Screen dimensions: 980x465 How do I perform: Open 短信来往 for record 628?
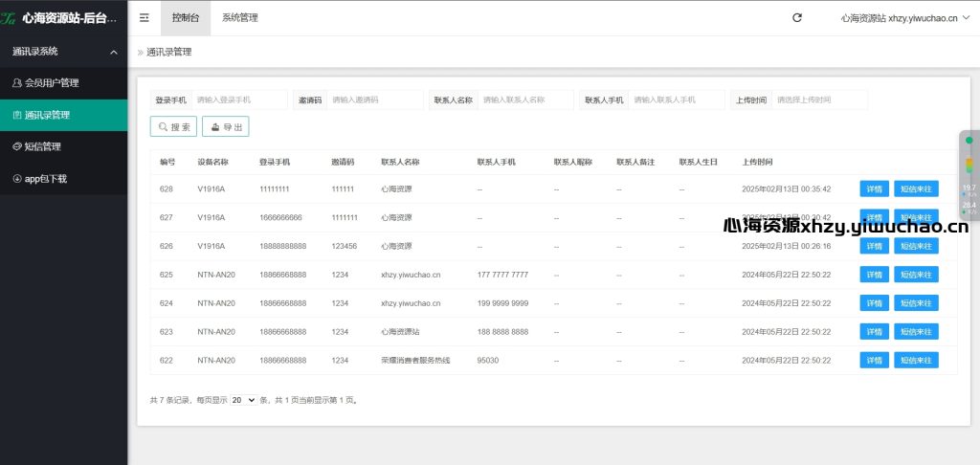tap(916, 188)
